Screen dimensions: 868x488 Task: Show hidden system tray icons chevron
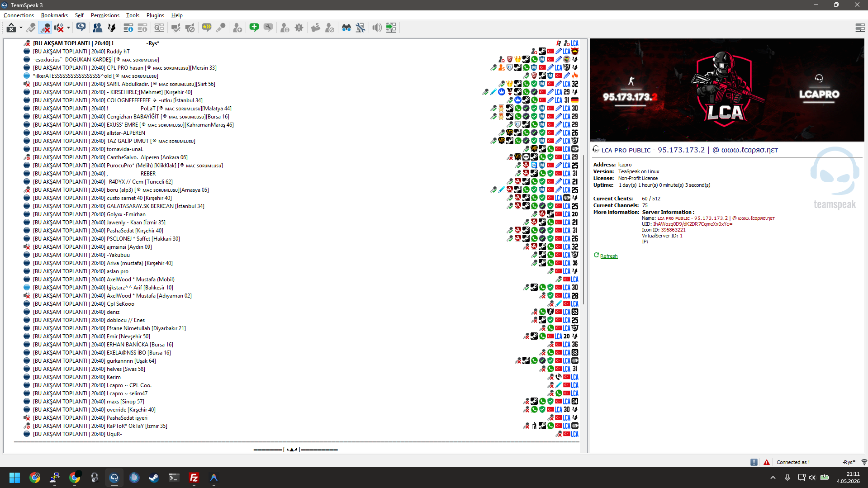773,478
